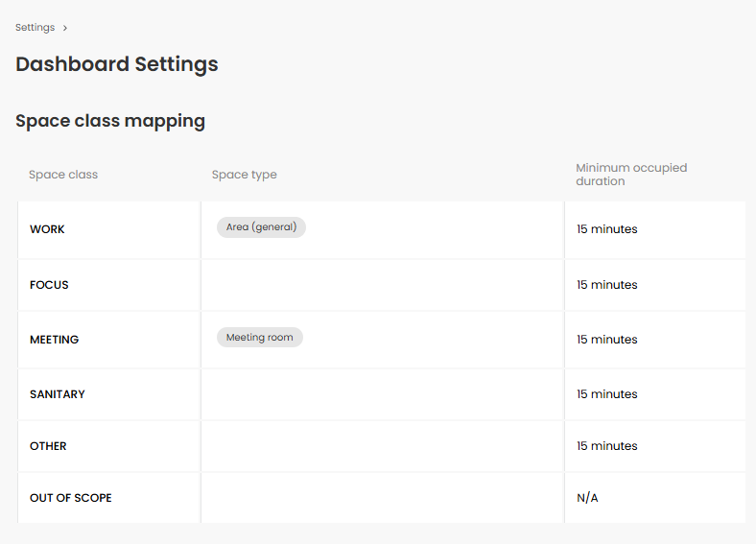
Task: Click the Space type column header
Action: click(x=245, y=175)
